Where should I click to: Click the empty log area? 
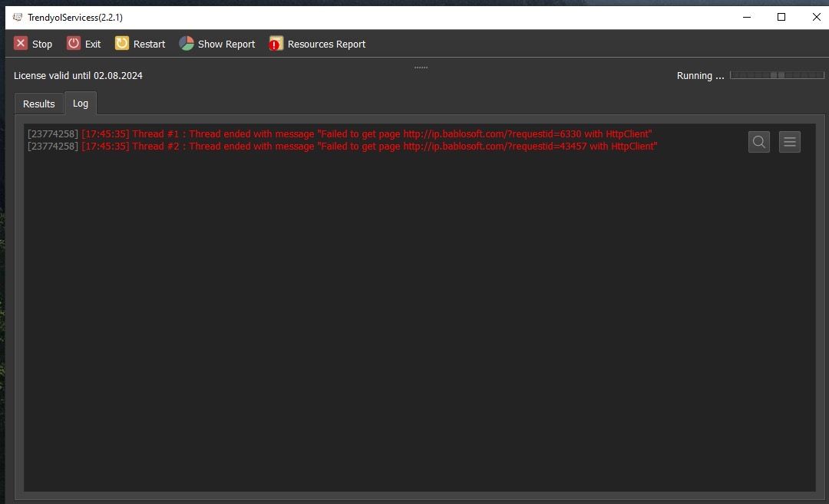[x=419, y=322]
